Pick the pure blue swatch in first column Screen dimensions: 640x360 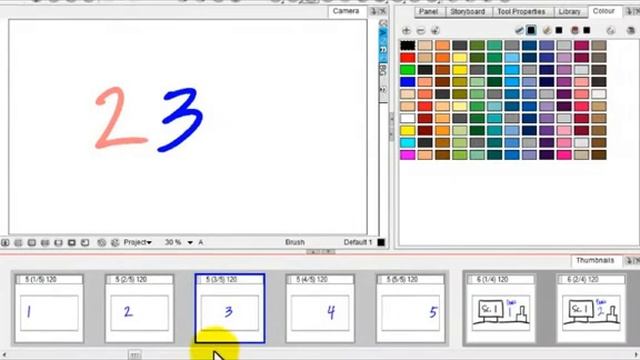(407, 82)
